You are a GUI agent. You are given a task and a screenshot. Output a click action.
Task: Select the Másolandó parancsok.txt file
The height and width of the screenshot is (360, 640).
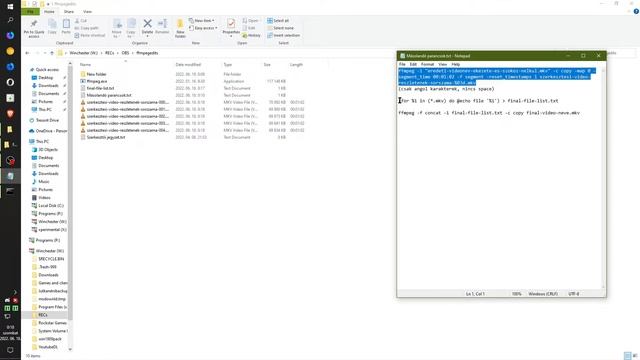[x=109, y=95]
